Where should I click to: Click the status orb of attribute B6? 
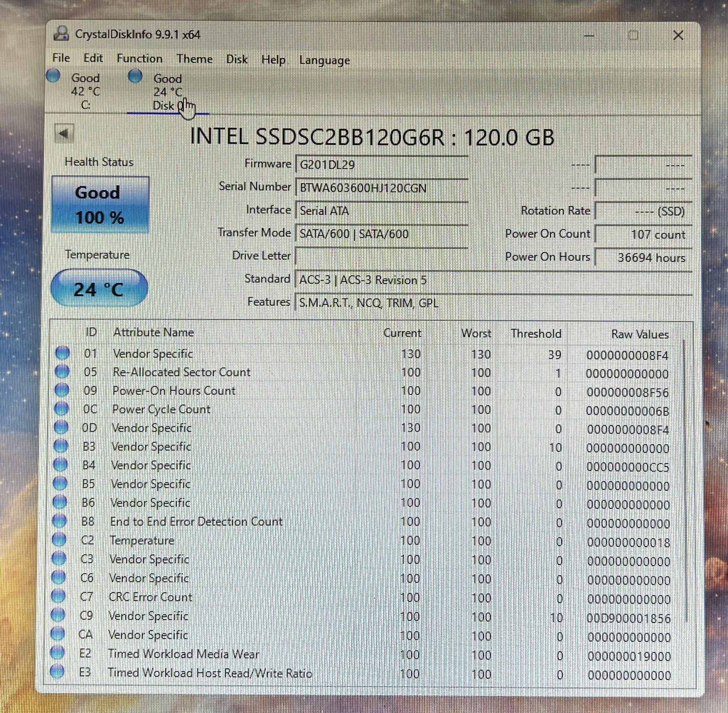click(59, 502)
